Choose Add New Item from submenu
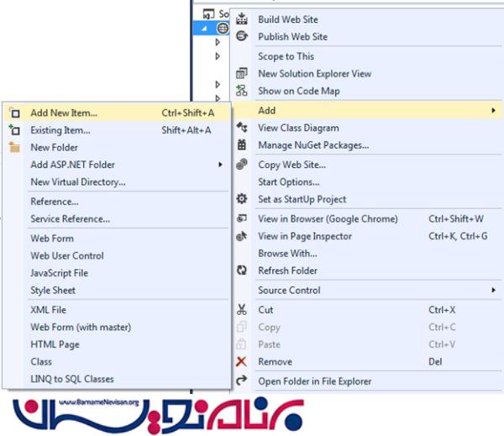Viewport: 504px width, 436px height. [64, 112]
